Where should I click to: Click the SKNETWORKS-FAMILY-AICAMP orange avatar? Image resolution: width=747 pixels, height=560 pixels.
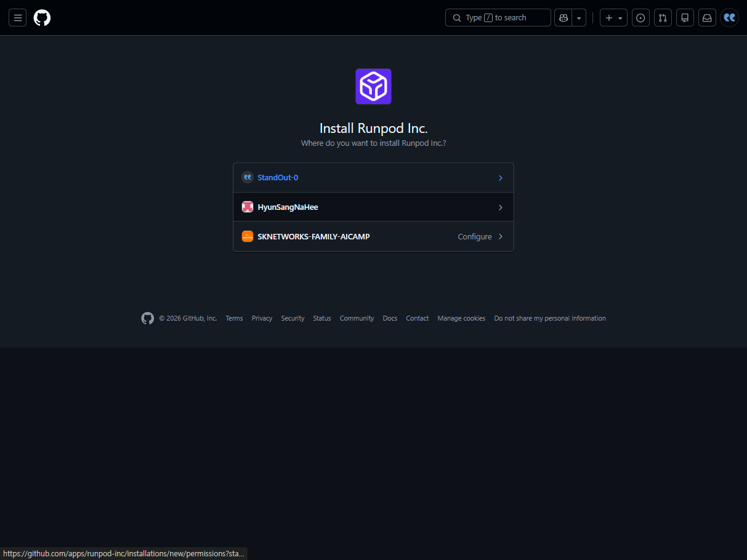point(248,236)
